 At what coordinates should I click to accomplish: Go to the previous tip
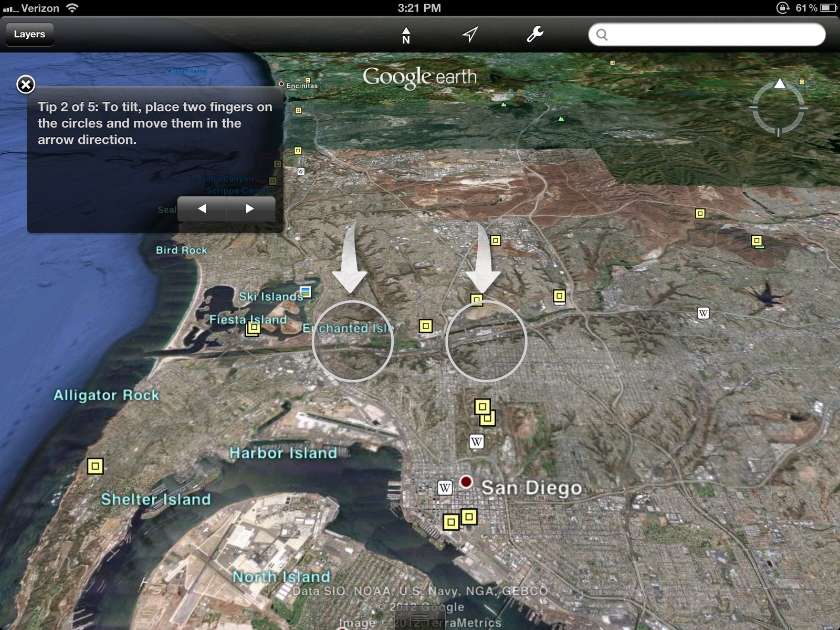point(202,208)
